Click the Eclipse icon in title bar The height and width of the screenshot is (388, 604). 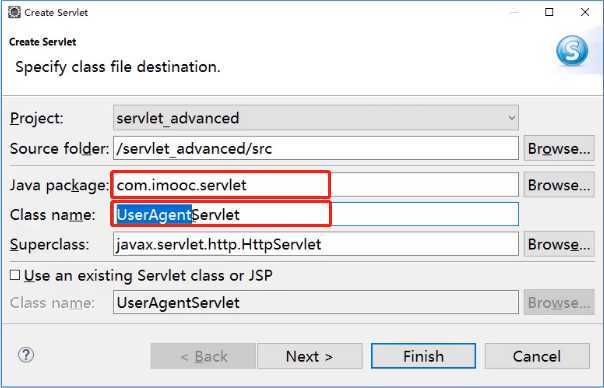tap(14, 12)
